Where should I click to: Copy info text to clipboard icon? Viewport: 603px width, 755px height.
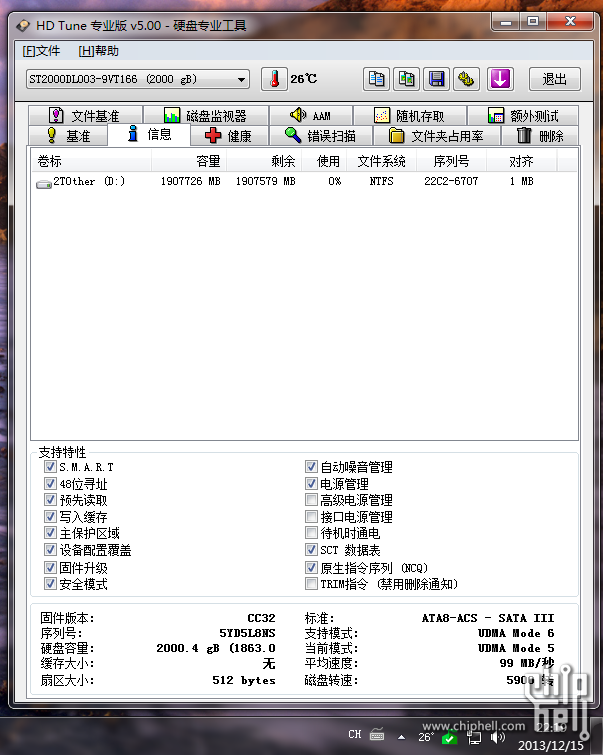(376, 79)
